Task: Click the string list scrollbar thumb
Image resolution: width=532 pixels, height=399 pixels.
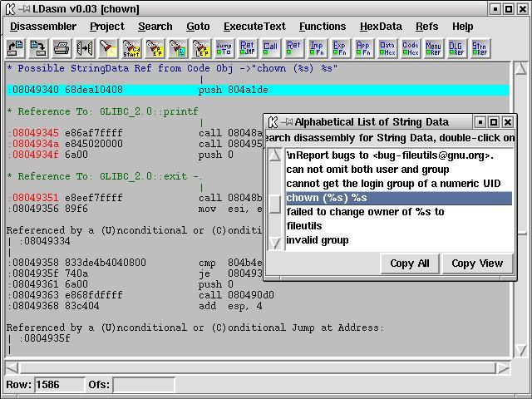Action: [275, 204]
